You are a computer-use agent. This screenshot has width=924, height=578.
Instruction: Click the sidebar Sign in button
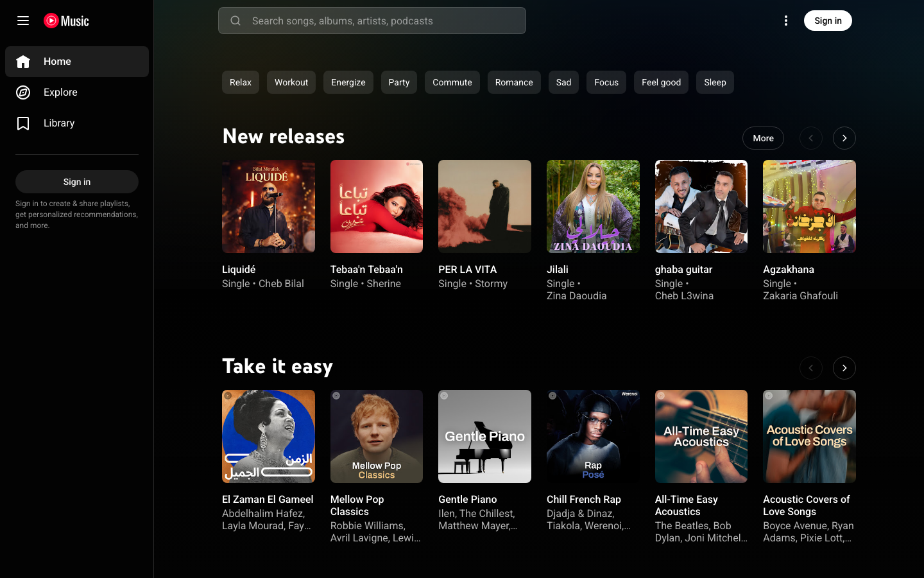pyautogui.click(x=77, y=182)
